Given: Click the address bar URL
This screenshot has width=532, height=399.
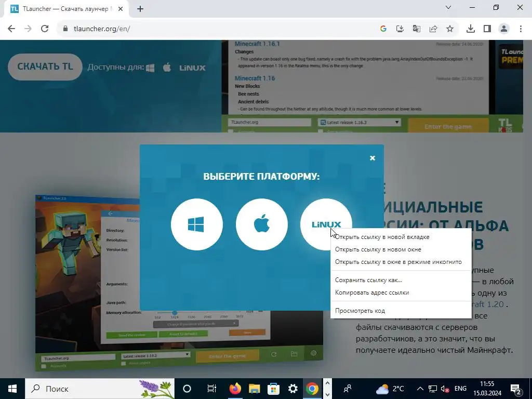Looking at the screenshot, I should (102, 29).
